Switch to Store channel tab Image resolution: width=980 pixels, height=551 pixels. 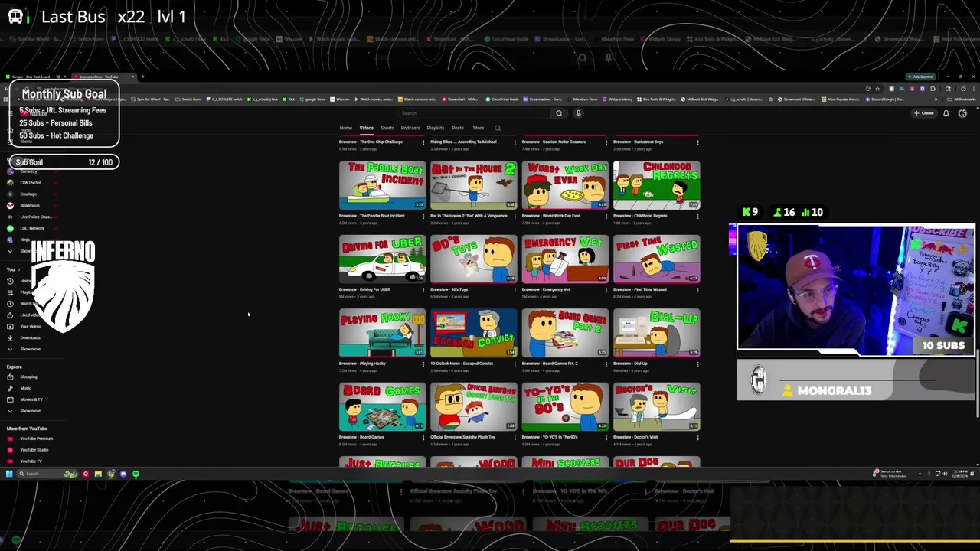[x=479, y=128]
